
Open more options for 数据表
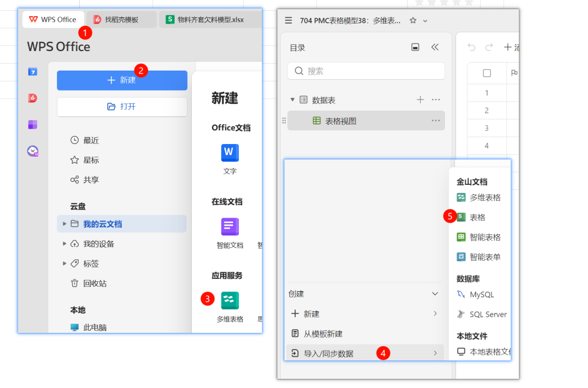click(436, 100)
